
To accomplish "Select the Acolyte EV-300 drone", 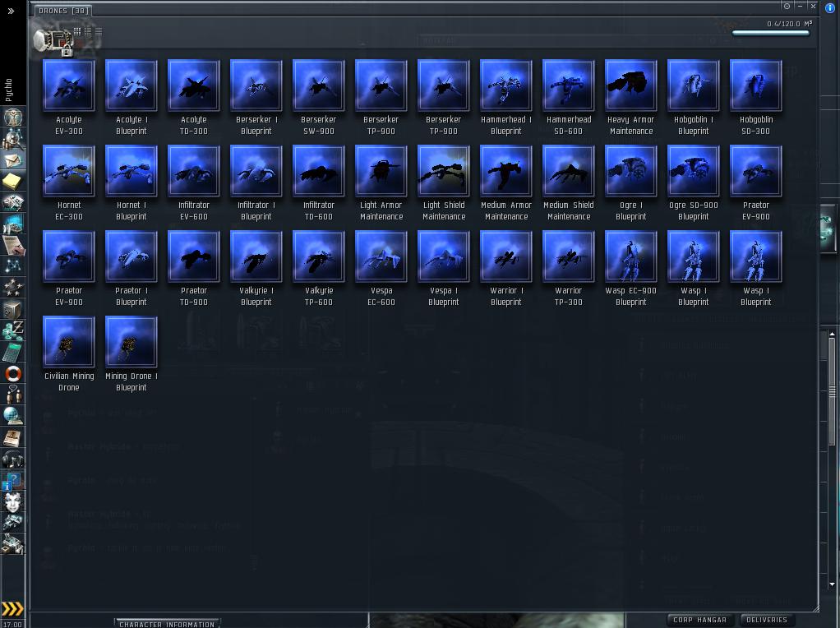I will pyautogui.click(x=68, y=97).
